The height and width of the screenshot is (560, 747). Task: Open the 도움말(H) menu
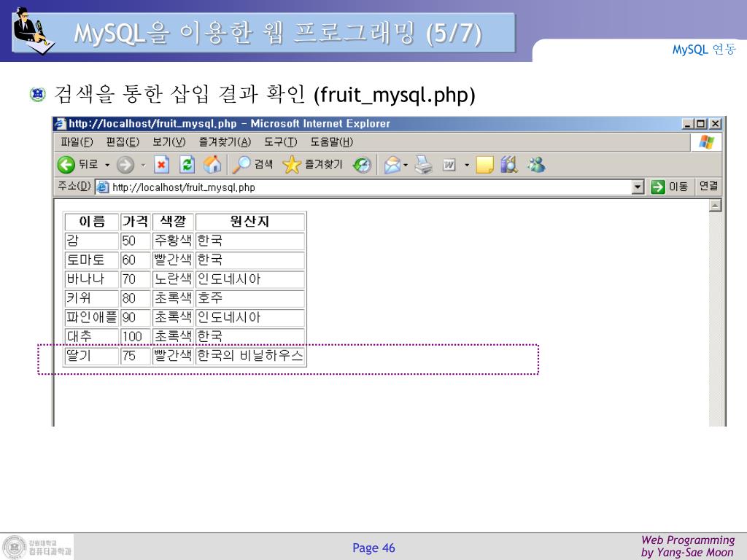[x=332, y=142]
